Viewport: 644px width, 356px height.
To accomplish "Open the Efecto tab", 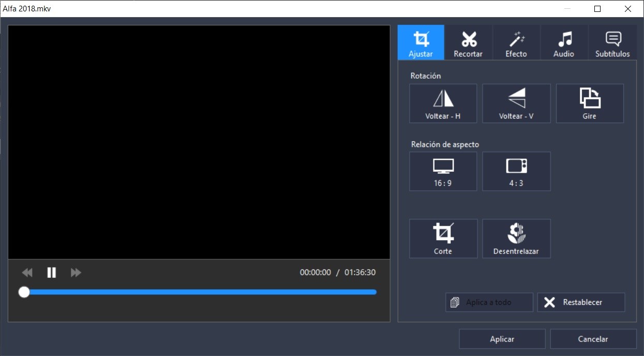I will (516, 42).
